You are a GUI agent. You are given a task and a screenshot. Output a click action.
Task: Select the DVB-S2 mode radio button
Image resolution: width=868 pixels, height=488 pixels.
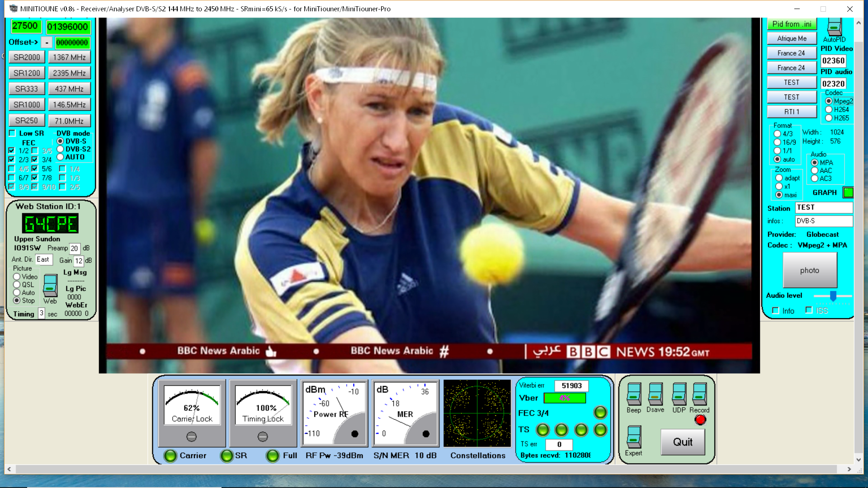click(60, 149)
